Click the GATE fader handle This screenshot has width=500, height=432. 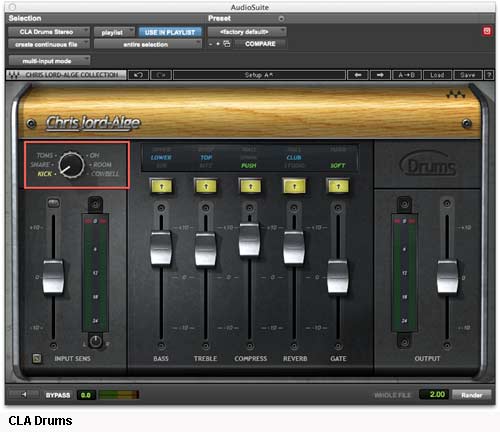[x=338, y=276]
